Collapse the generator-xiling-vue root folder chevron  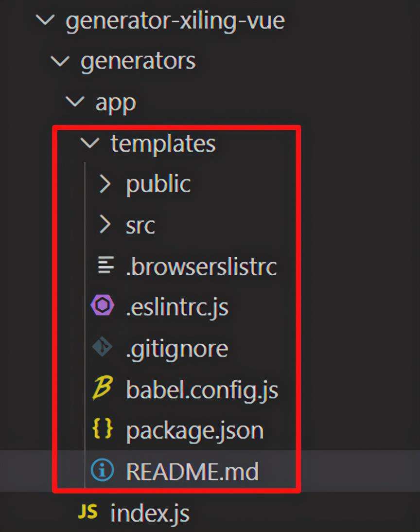(x=45, y=20)
